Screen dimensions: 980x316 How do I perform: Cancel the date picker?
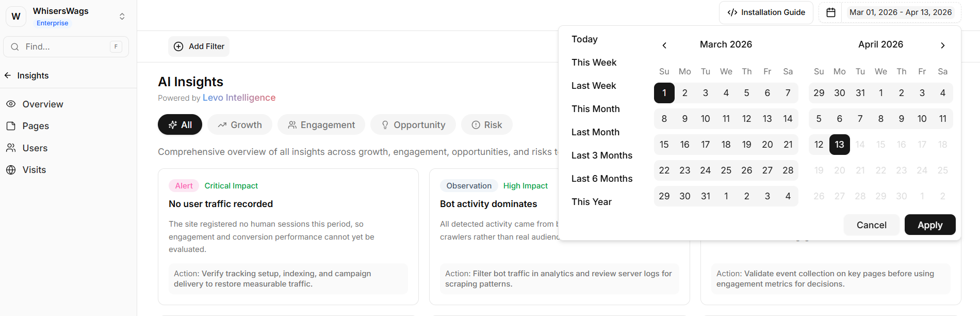(x=871, y=225)
